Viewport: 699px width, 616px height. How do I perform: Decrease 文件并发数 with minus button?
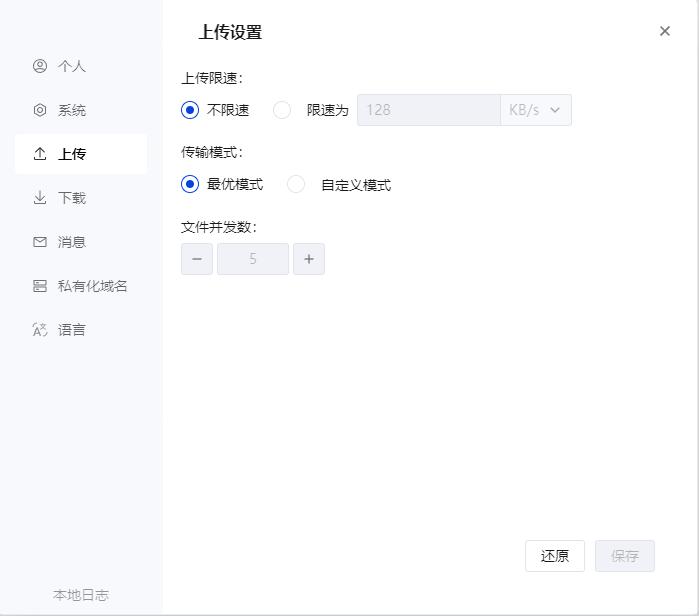pos(197,259)
